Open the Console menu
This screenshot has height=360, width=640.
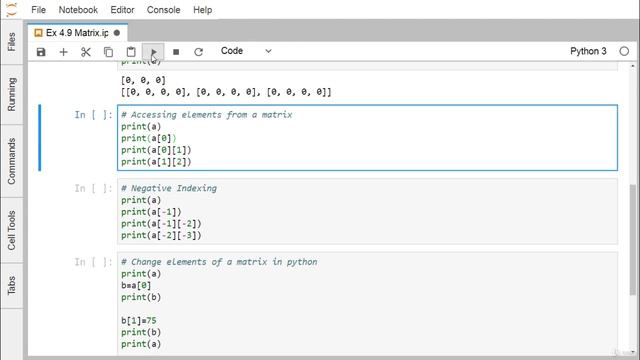coord(163,10)
